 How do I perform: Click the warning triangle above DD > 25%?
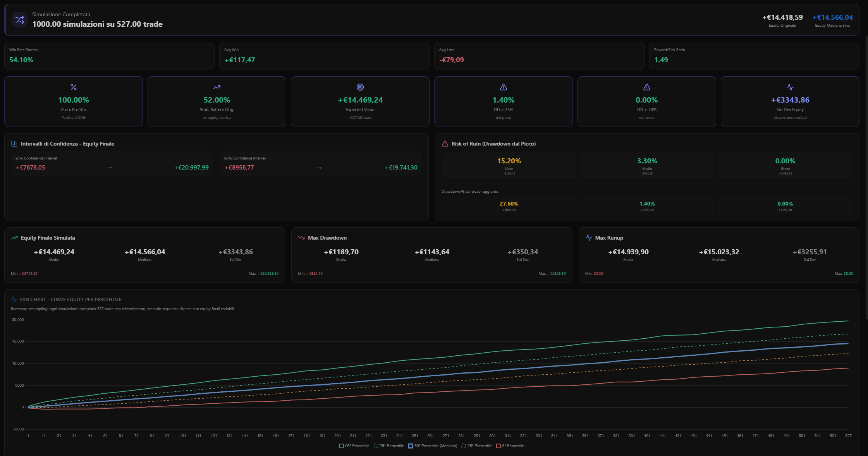(x=504, y=87)
